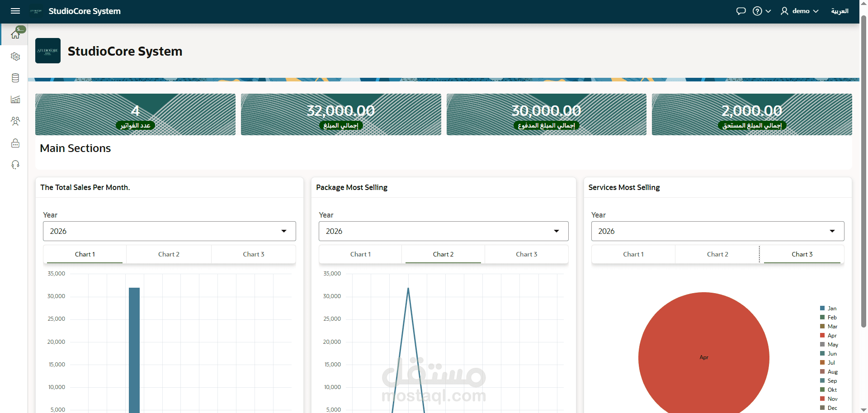868x413 pixels.
Task: Click the StudioCore square logo beside page title
Action: point(48,51)
